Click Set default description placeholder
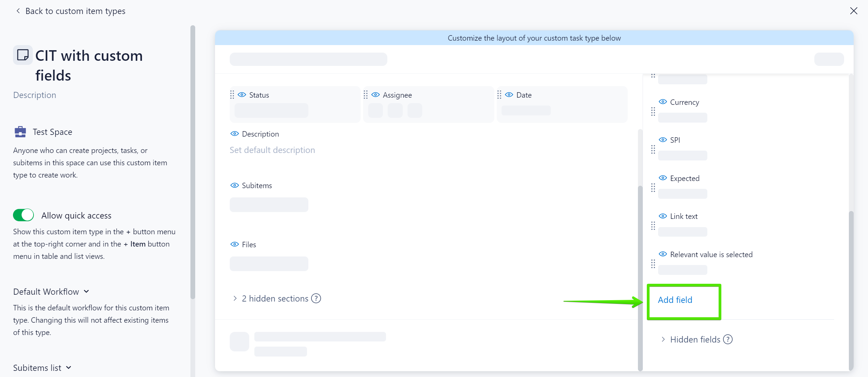868x377 pixels. [x=272, y=150]
